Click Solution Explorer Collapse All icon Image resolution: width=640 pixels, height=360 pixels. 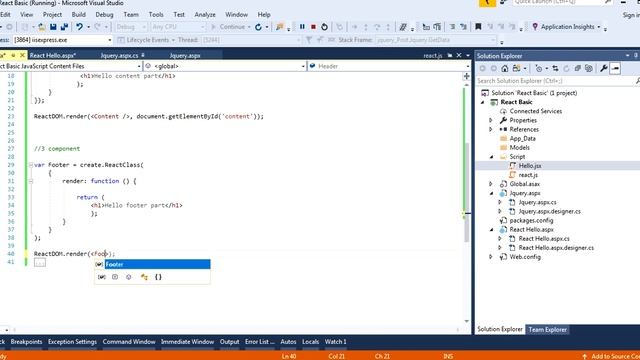pos(577,69)
